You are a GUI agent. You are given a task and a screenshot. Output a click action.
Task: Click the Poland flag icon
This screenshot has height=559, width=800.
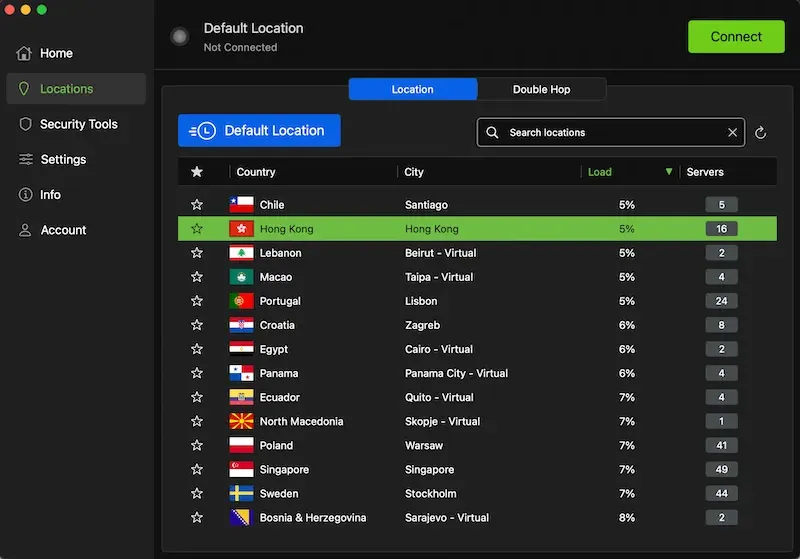click(241, 445)
